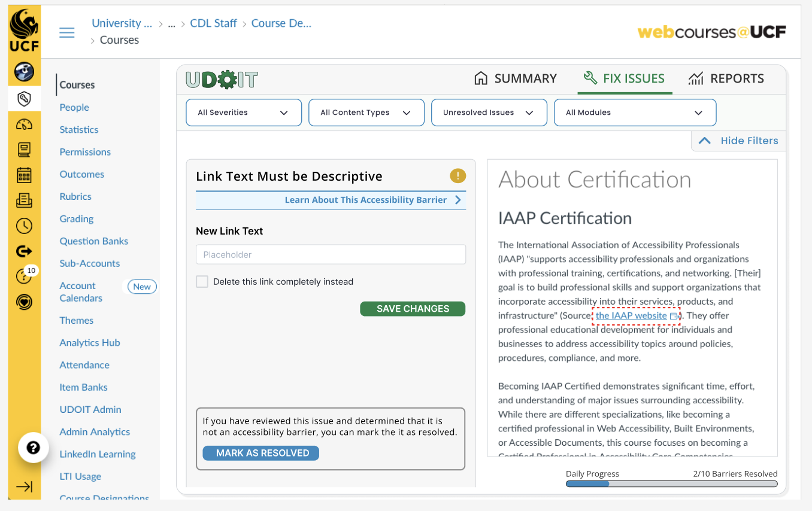Viewport: 812px width, 511px height.
Task: Open the All Content Types dropdown
Action: point(366,112)
